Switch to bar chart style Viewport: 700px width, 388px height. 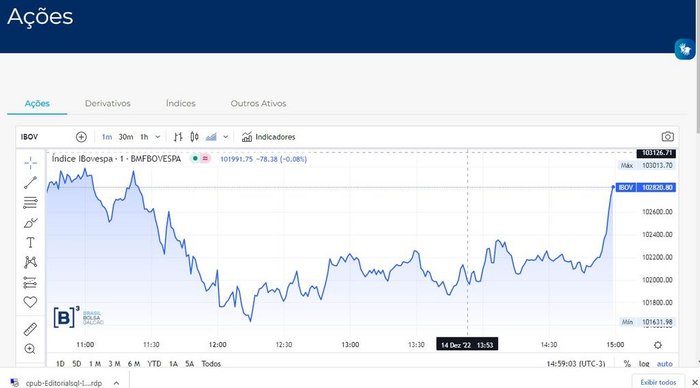click(x=178, y=137)
